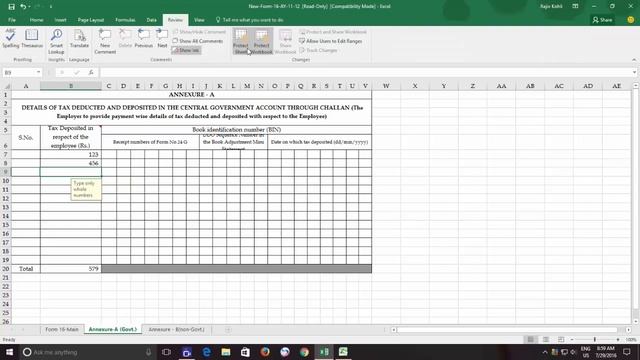Click Show All Comments

(198, 41)
